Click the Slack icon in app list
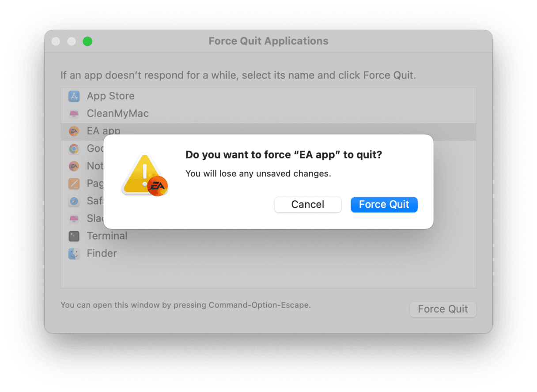 tap(74, 219)
